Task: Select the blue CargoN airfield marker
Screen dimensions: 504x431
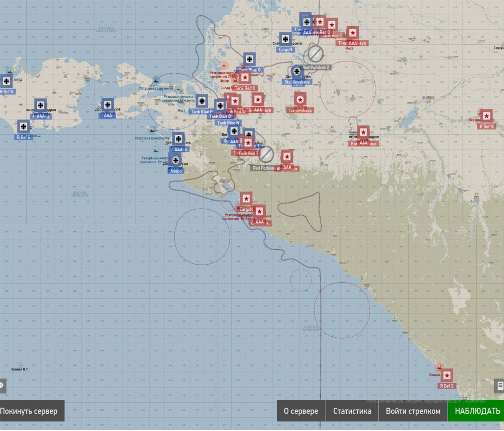Action: [x=285, y=39]
